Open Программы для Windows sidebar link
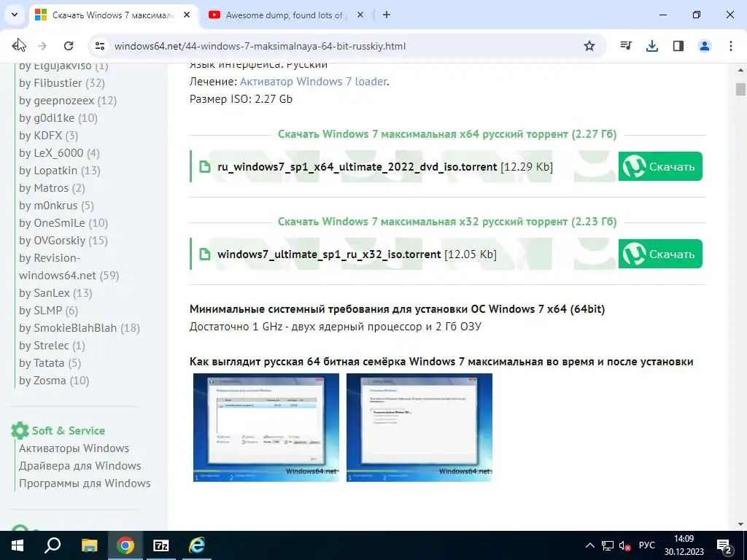The height and width of the screenshot is (560, 747). tap(85, 483)
